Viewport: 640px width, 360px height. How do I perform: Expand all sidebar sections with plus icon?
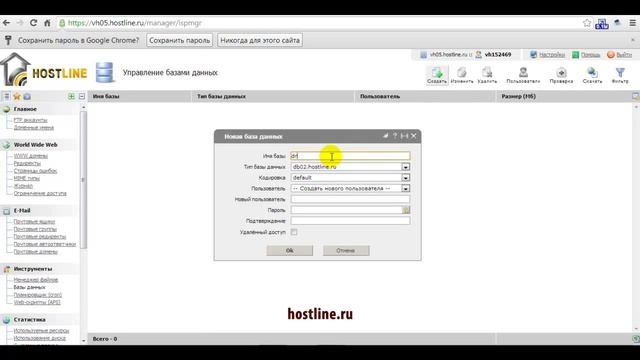click(71, 96)
